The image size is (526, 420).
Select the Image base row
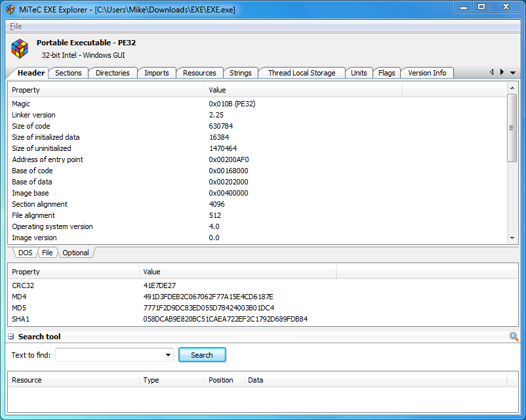pyautogui.click(x=257, y=193)
